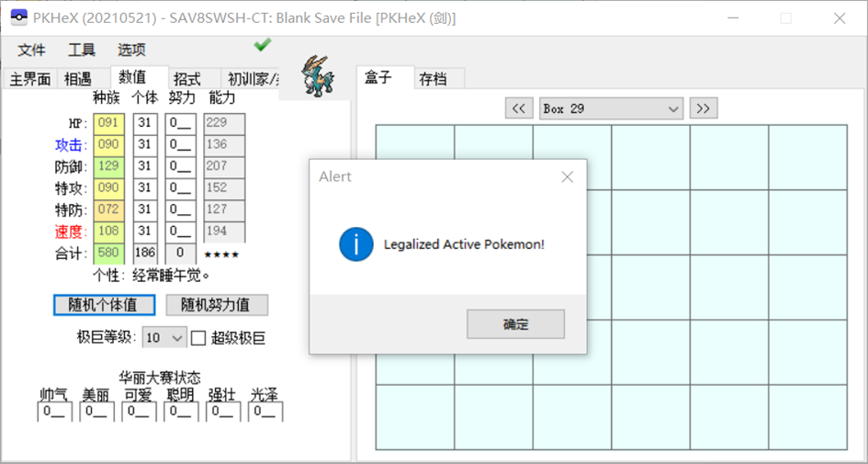Close the PKHeX main window
Screen dimensions: 868x464
click(x=840, y=18)
